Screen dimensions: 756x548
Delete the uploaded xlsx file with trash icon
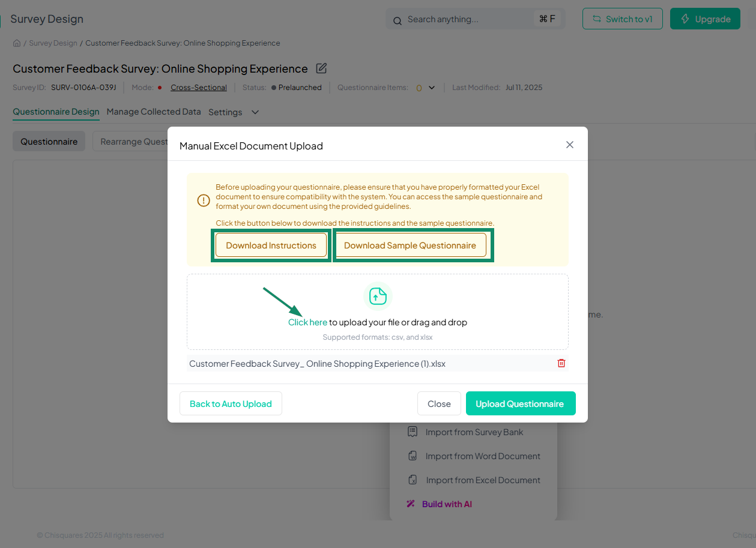pyautogui.click(x=561, y=363)
